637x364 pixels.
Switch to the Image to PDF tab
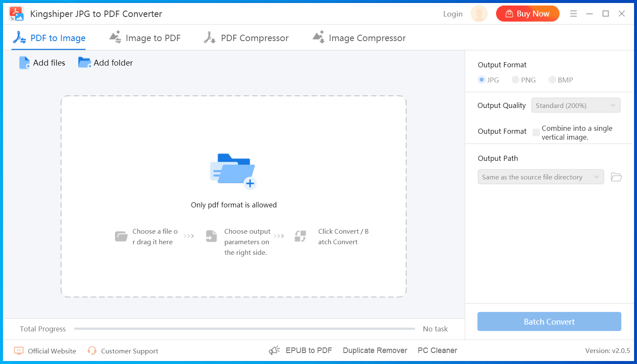tap(145, 38)
